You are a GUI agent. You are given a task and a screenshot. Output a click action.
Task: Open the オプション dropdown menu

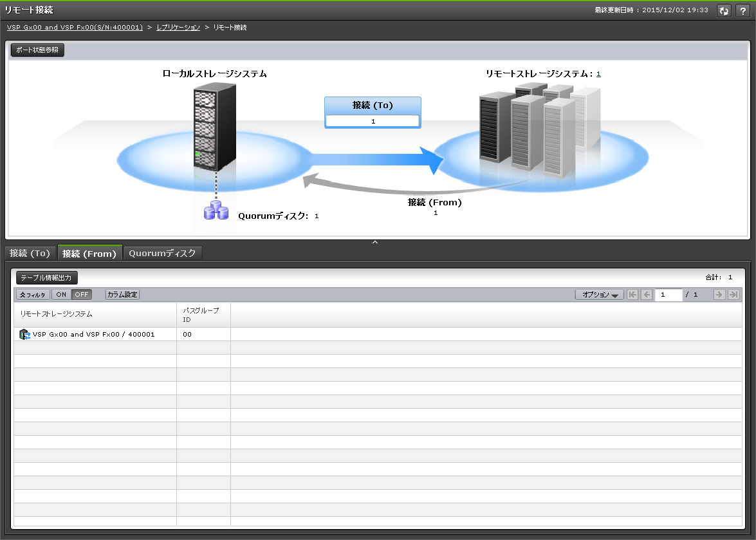click(598, 295)
